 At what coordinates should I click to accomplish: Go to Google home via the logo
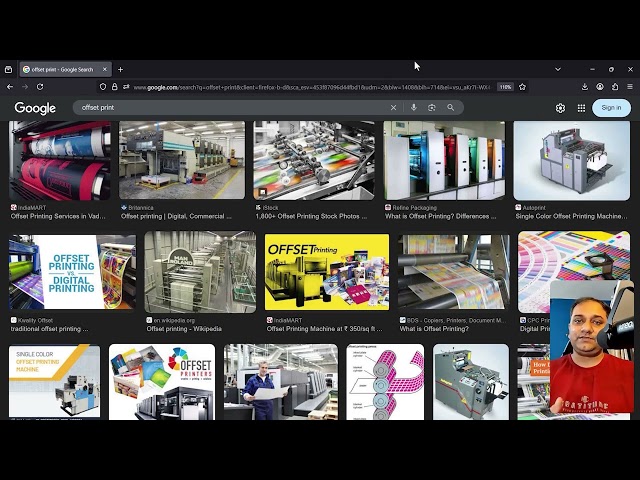[35, 108]
